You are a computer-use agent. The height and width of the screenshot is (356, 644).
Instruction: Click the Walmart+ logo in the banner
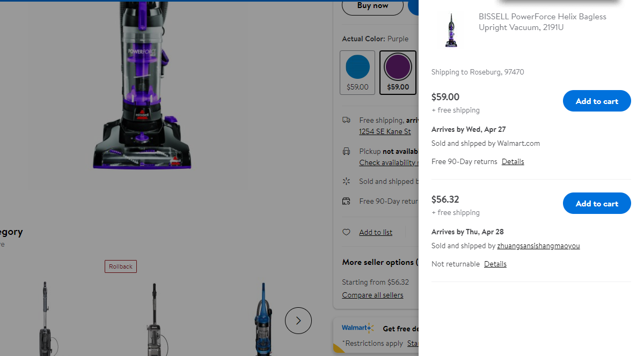click(x=357, y=328)
